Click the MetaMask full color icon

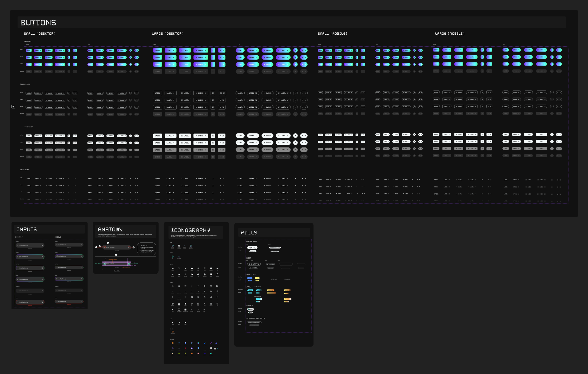point(173,343)
